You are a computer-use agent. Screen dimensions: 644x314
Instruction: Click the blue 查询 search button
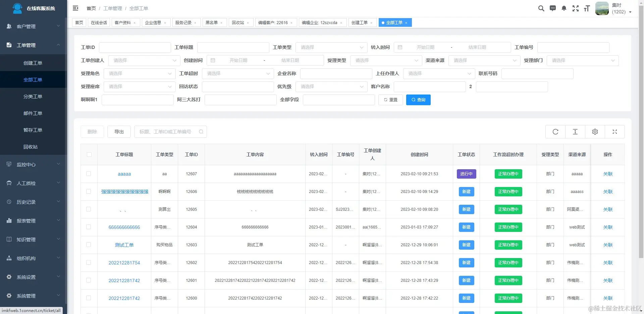tap(418, 100)
